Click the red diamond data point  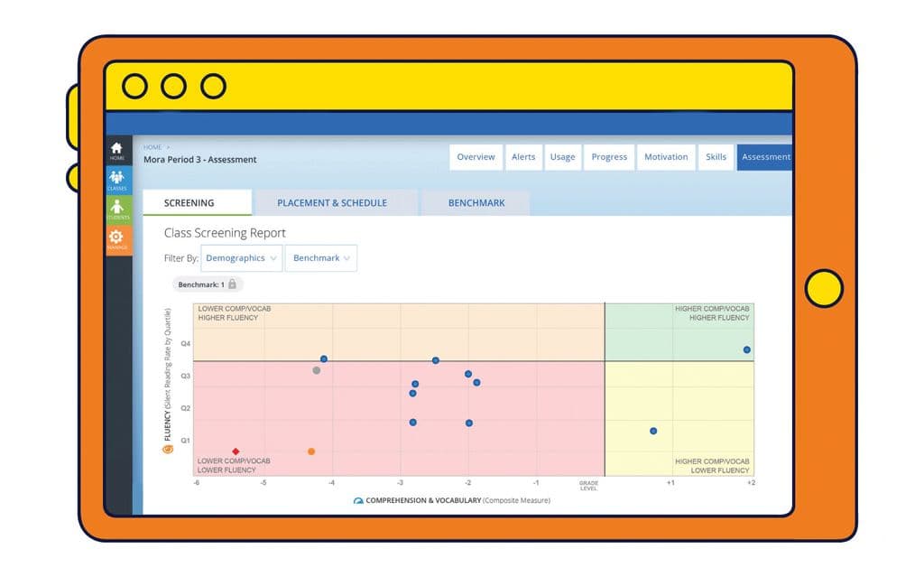[x=236, y=451]
